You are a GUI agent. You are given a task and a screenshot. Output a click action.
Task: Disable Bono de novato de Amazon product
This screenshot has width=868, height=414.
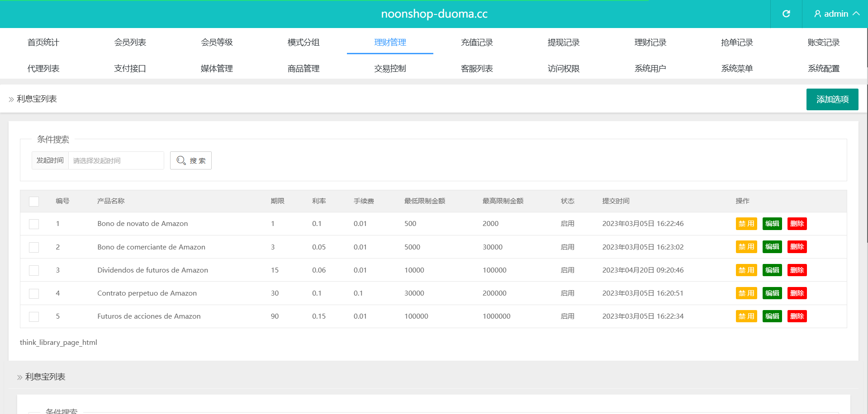point(746,224)
